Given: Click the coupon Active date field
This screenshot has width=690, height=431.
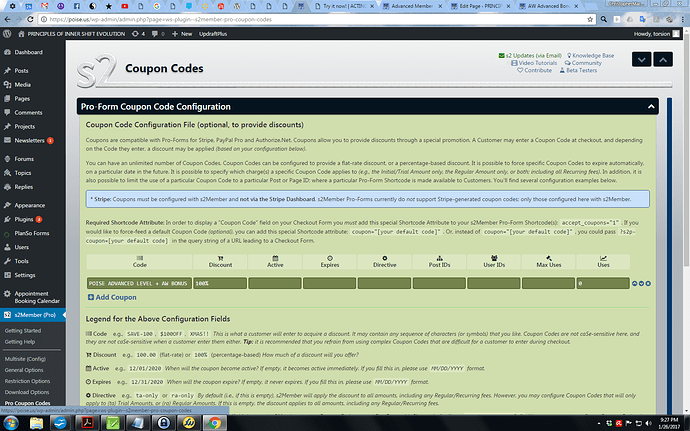Looking at the screenshot, I should [275, 283].
